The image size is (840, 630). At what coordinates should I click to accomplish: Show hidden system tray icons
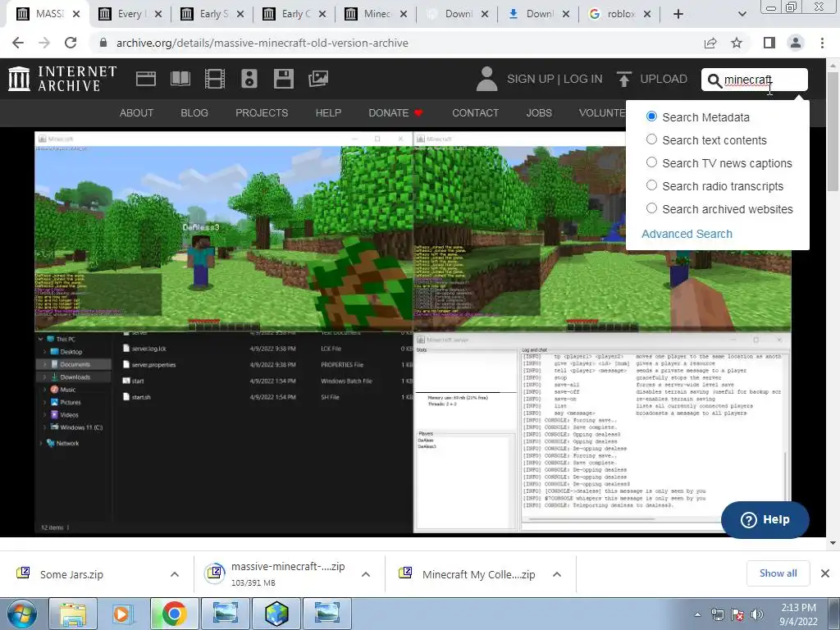[697, 615]
